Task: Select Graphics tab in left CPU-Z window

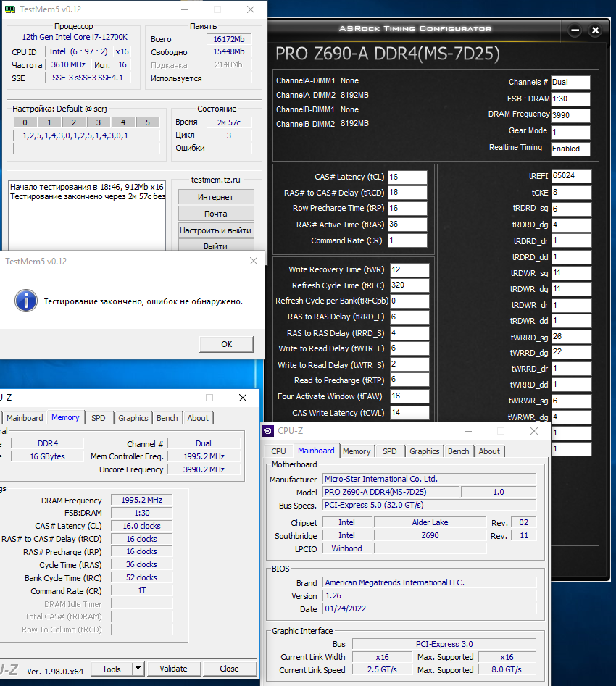Action: tap(133, 418)
